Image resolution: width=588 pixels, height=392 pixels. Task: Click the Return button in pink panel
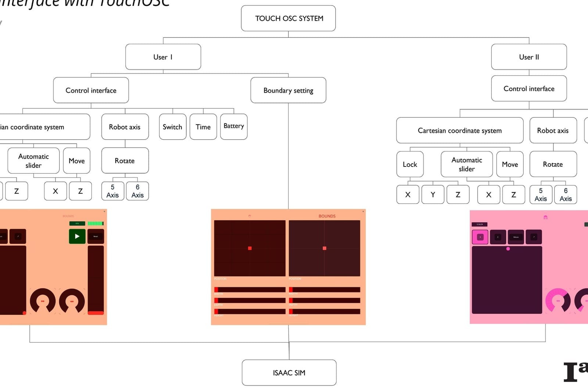pyautogui.click(x=516, y=237)
